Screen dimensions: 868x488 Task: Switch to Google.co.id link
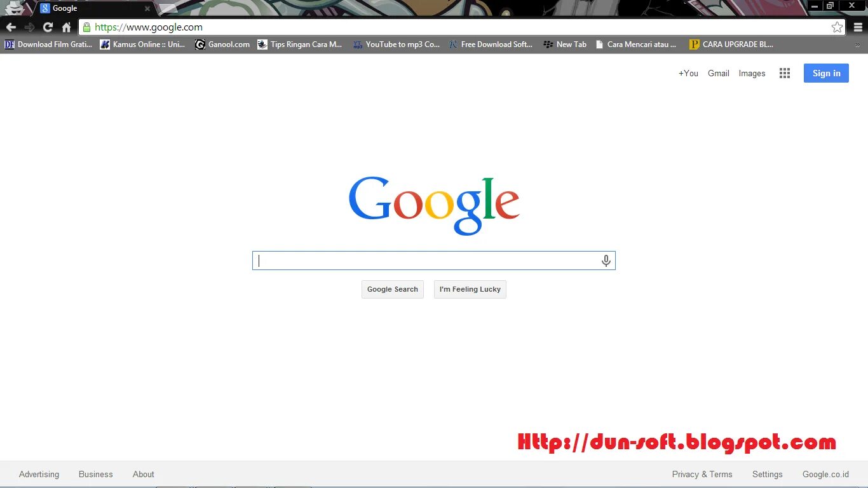pos(825,474)
